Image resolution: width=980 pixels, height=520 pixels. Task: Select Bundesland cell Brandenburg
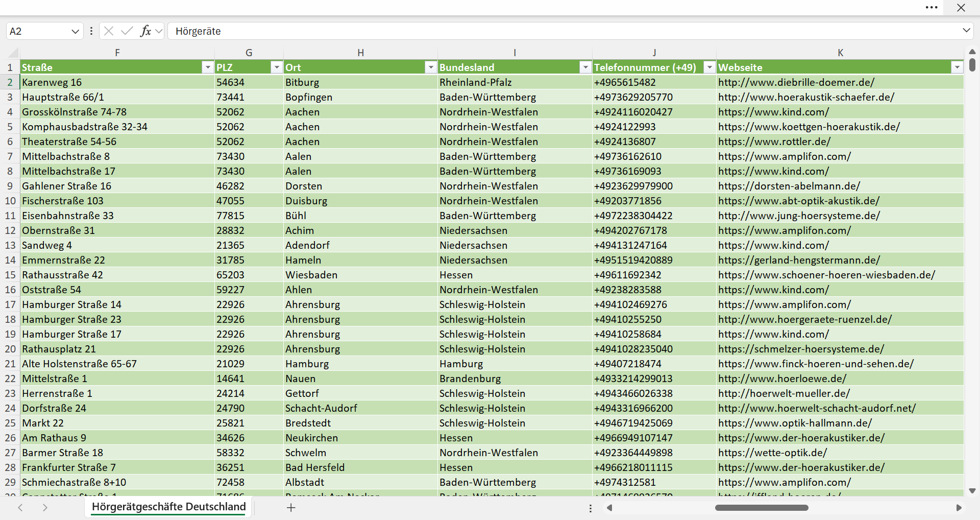[x=515, y=379]
